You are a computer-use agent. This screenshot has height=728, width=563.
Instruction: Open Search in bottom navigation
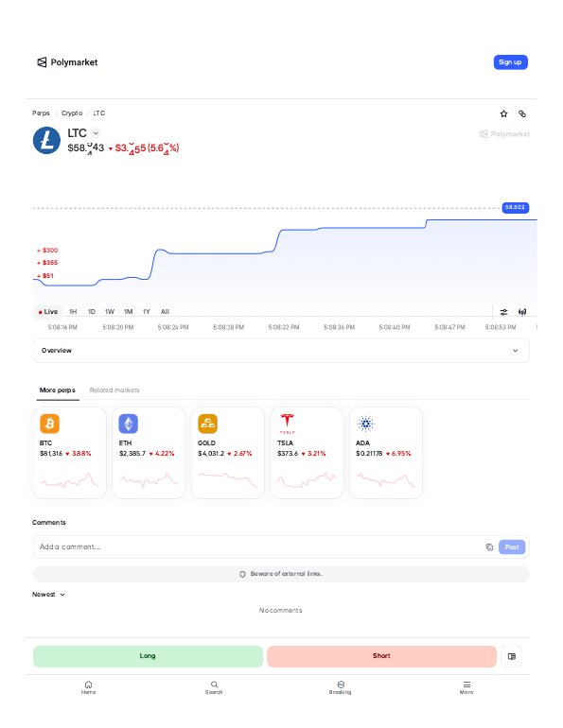[214, 687]
